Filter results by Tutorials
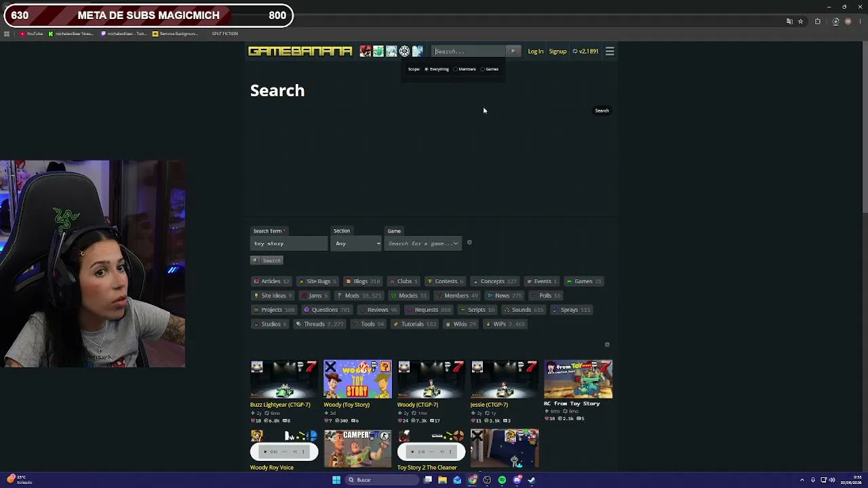This screenshot has width=868, height=488. tap(414, 324)
